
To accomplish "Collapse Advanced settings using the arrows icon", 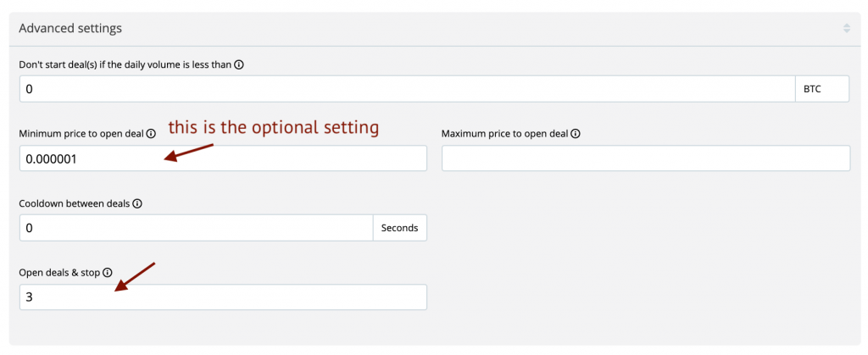I will click(846, 29).
